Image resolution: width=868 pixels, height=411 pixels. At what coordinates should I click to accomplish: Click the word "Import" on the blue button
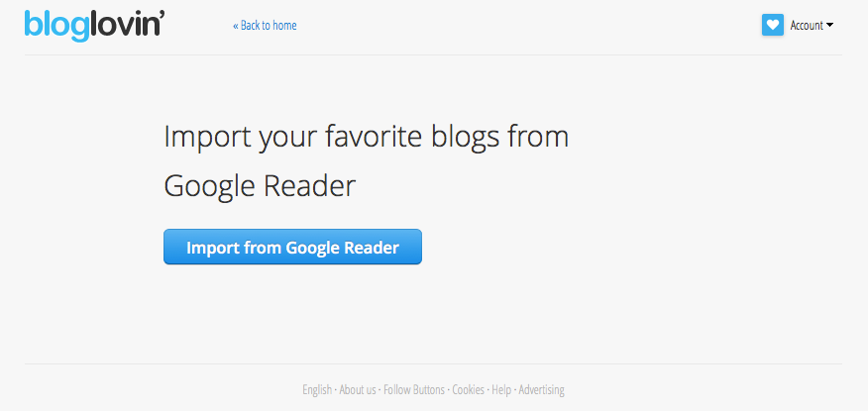211,248
